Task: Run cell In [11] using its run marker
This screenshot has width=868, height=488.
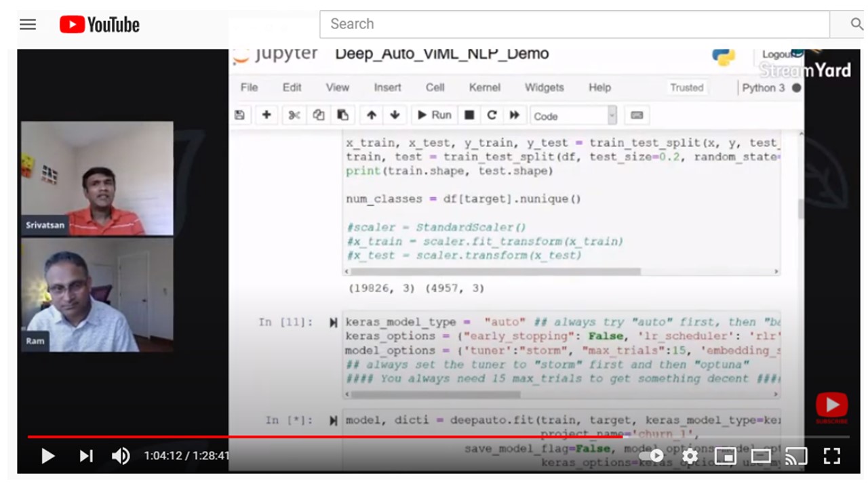Action: pos(333,323)
